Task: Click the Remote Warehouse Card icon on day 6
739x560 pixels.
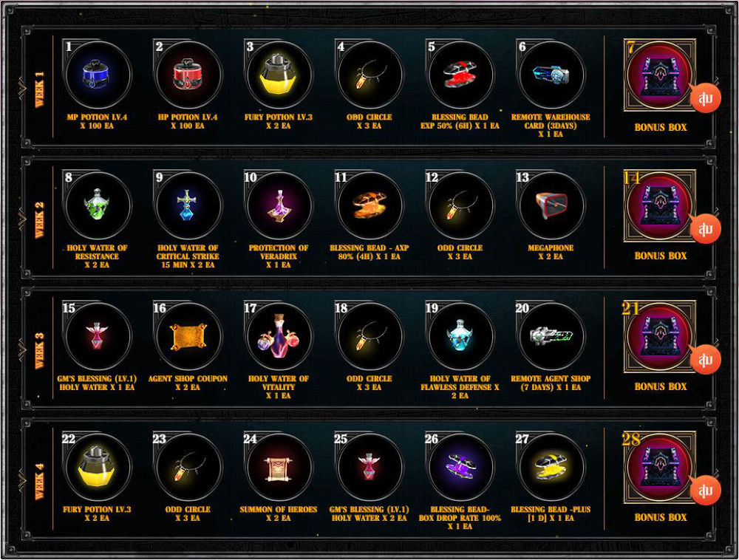Action: 551,75
